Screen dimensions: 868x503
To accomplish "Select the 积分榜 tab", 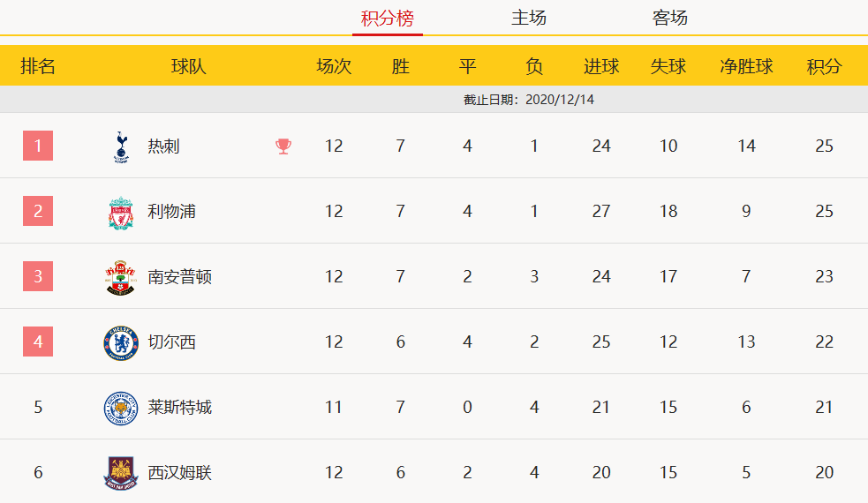I will (388, 19).
